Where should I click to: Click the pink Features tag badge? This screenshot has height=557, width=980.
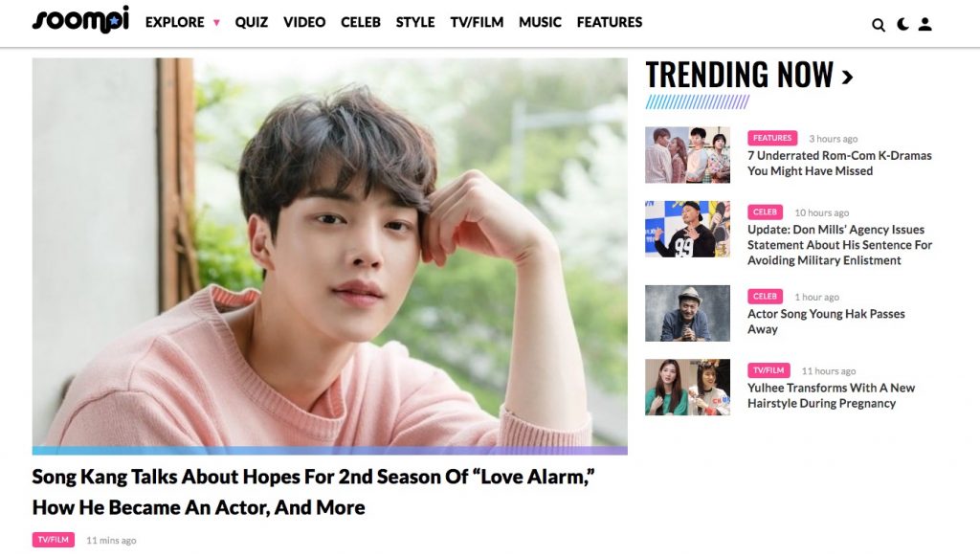(x=772, y=138)
